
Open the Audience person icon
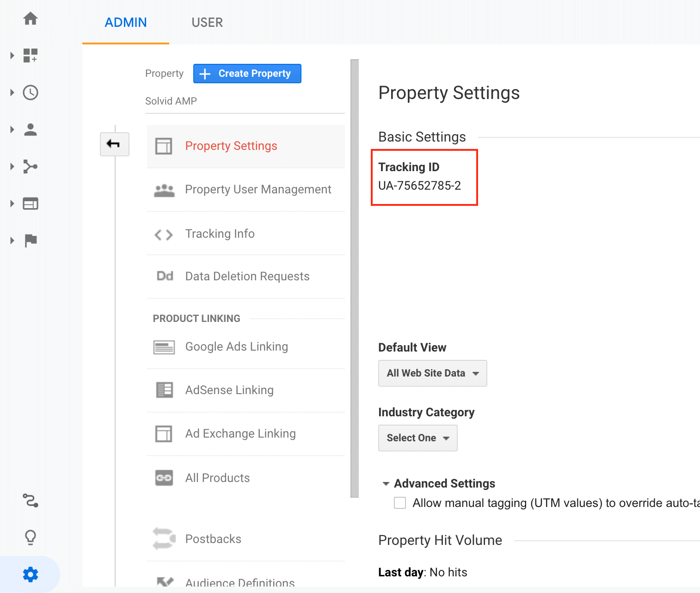click(31, 130)
